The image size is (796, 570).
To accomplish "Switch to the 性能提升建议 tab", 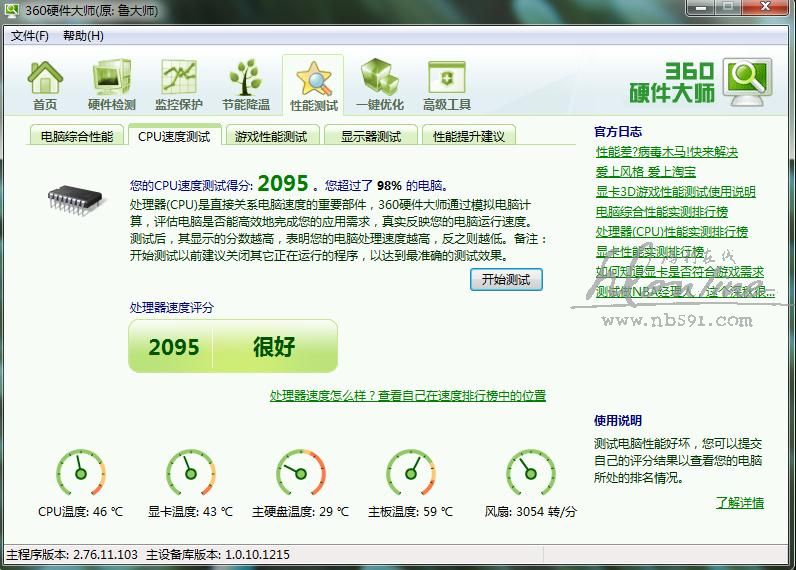I will tap(469, 136).
